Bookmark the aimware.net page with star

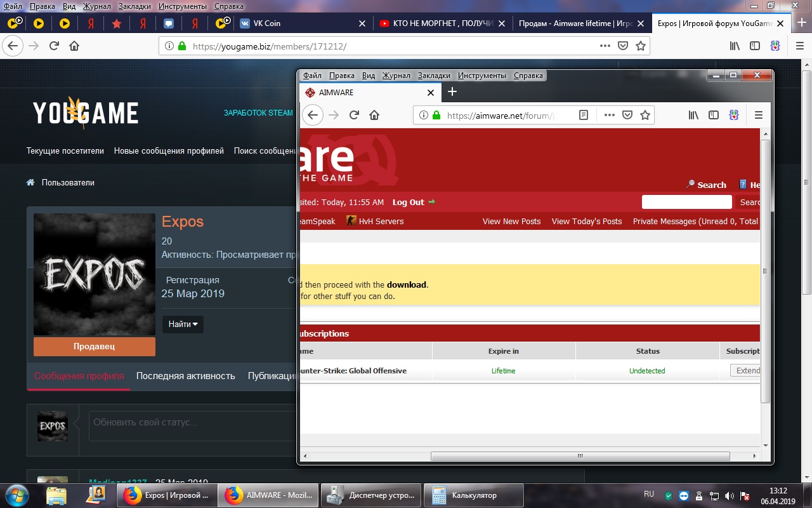pyautogui.click(x=645, y=115)
